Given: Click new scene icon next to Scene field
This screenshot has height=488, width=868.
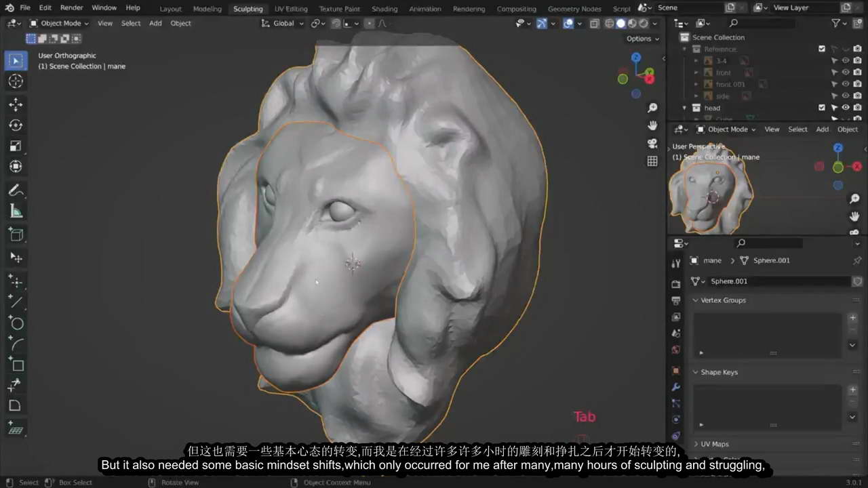Looking at the screenshot, I should [x=730, y=7].
